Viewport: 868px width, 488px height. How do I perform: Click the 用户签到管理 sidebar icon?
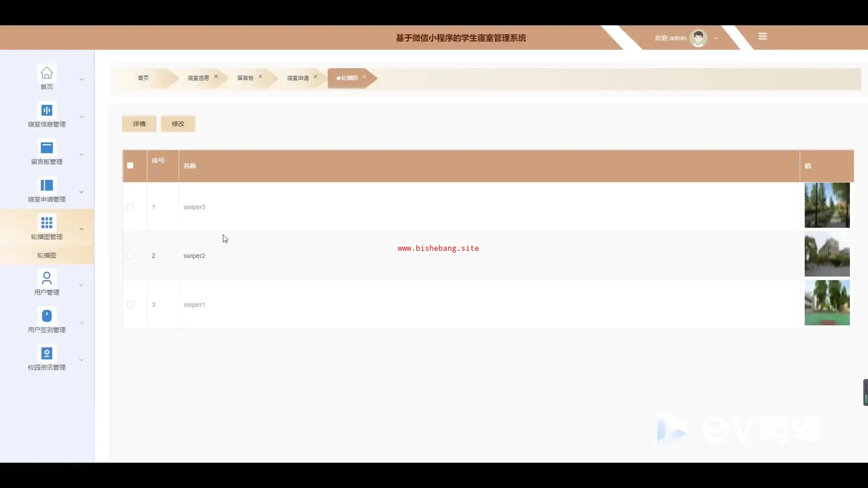tap(47, 315)
